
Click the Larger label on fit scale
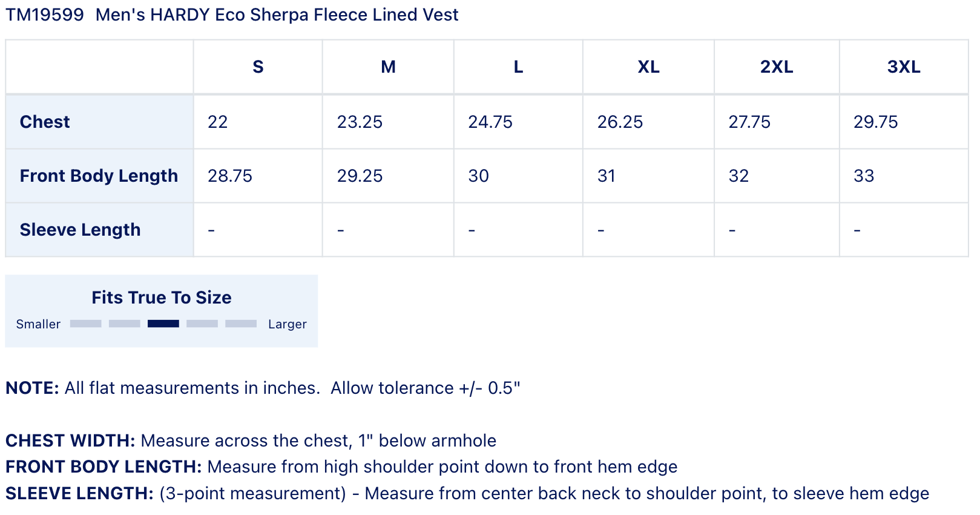pos(288,324)
